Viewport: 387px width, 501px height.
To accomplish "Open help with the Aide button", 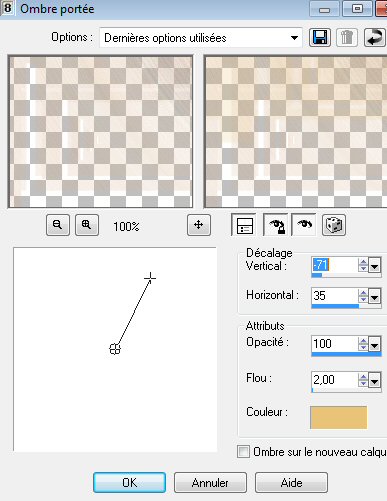I will (x=291, y=482).
